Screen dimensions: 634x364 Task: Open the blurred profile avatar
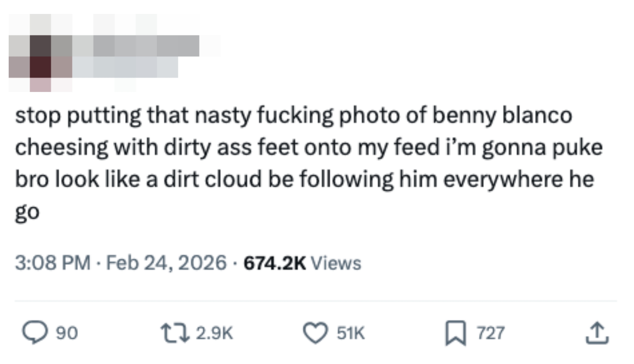(41, 56)
